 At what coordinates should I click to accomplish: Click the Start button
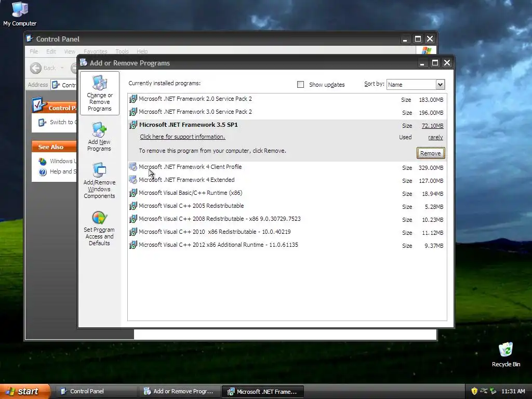pos(25,391)
